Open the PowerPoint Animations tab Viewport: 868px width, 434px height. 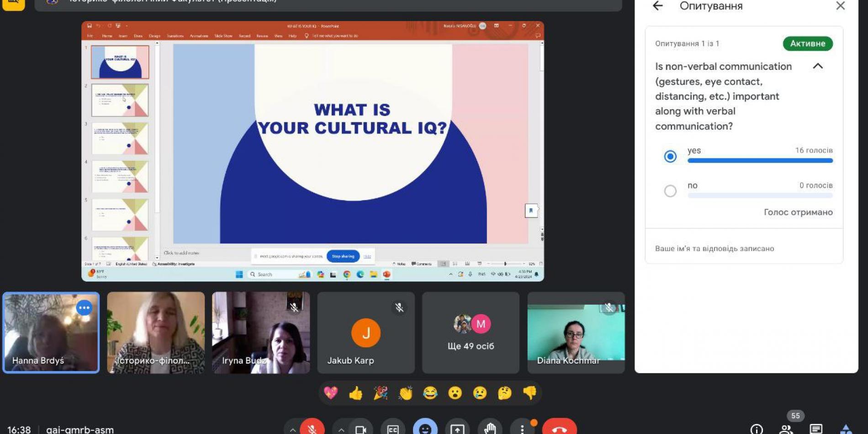(x=199, y=36)
